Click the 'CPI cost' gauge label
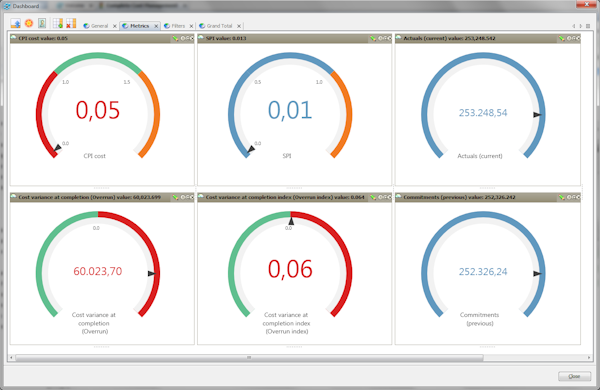This screenshot has width=600, height=390. click(x=95, y=156)
